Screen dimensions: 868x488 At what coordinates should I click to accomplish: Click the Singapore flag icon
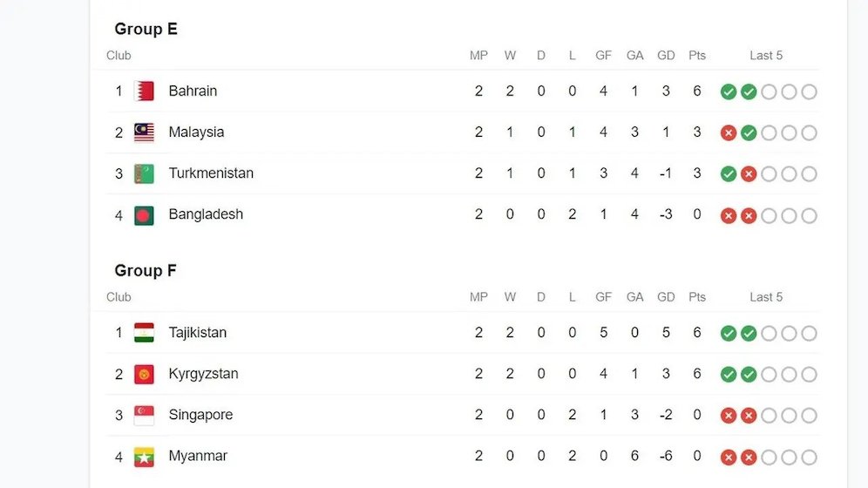[144, 416]
